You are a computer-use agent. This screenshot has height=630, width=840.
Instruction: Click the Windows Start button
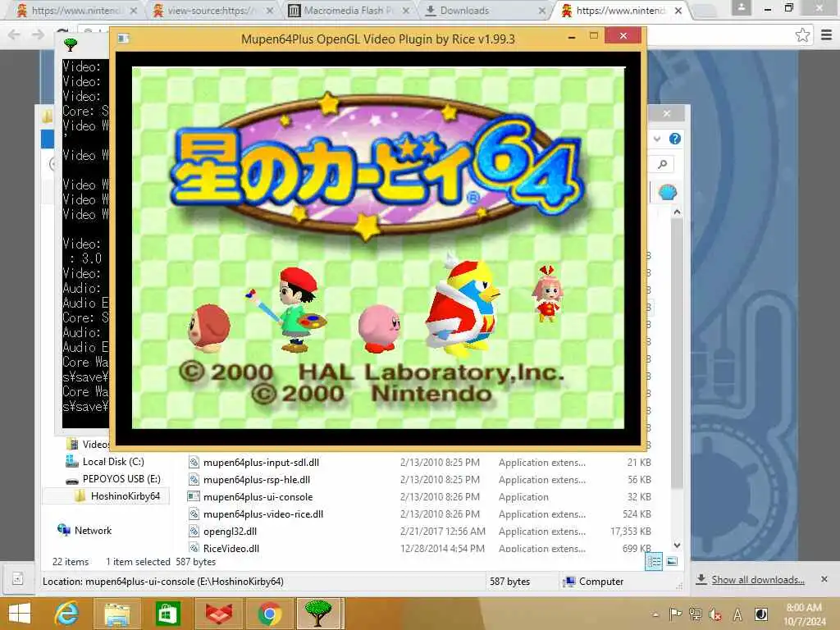[20, 614]
